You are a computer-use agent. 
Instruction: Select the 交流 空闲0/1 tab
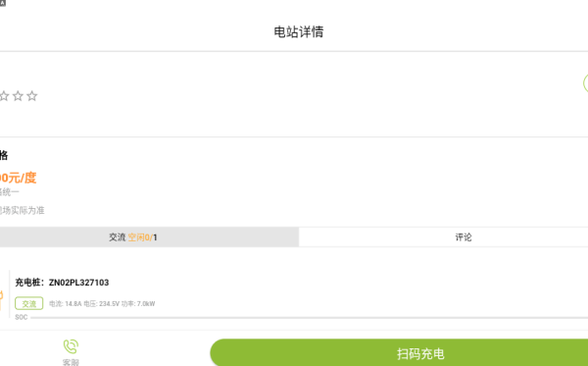point(149,237)
